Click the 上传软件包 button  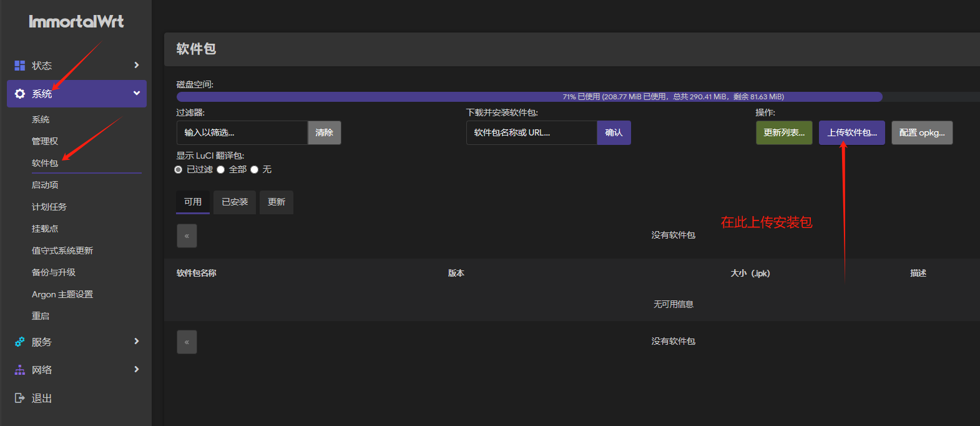[x=851, y=132]
